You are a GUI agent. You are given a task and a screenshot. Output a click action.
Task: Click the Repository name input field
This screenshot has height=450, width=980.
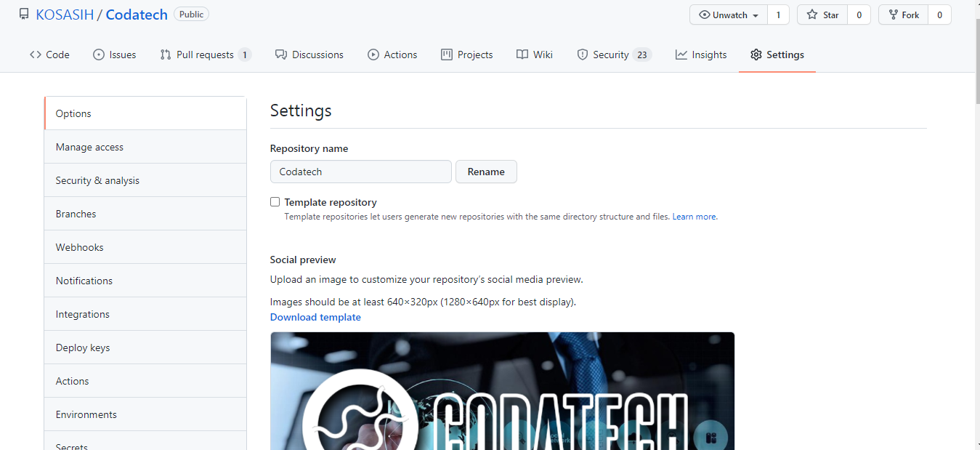pos(361,172)
